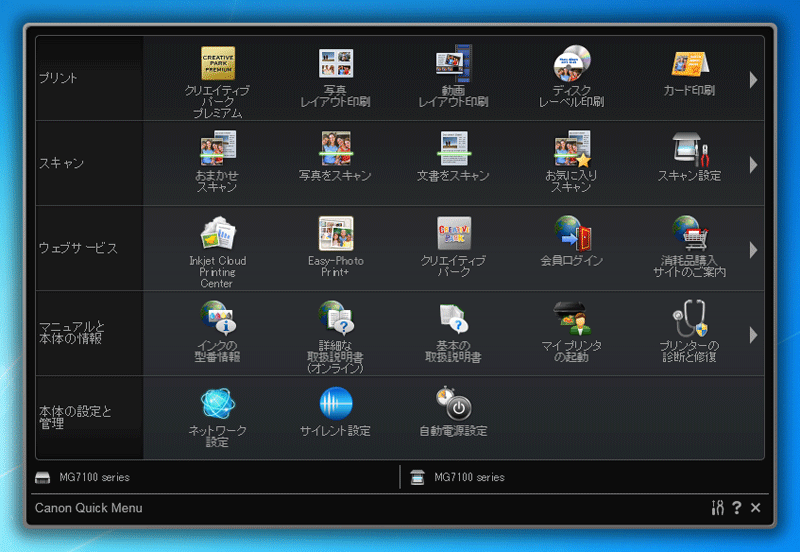The height and width of the screenshot is (552, 800).
Task: Open スキャン設定
Action: pos(690,148)
